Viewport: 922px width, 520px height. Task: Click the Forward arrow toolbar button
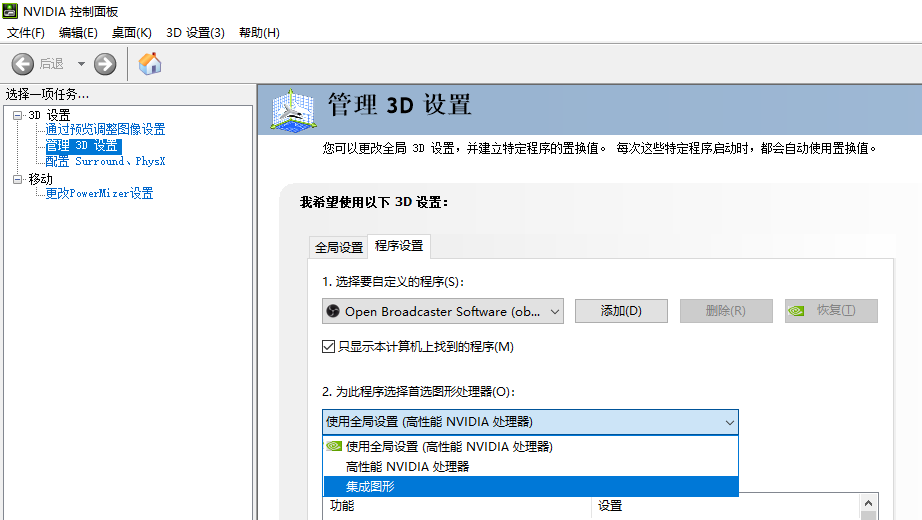[105, 64]
